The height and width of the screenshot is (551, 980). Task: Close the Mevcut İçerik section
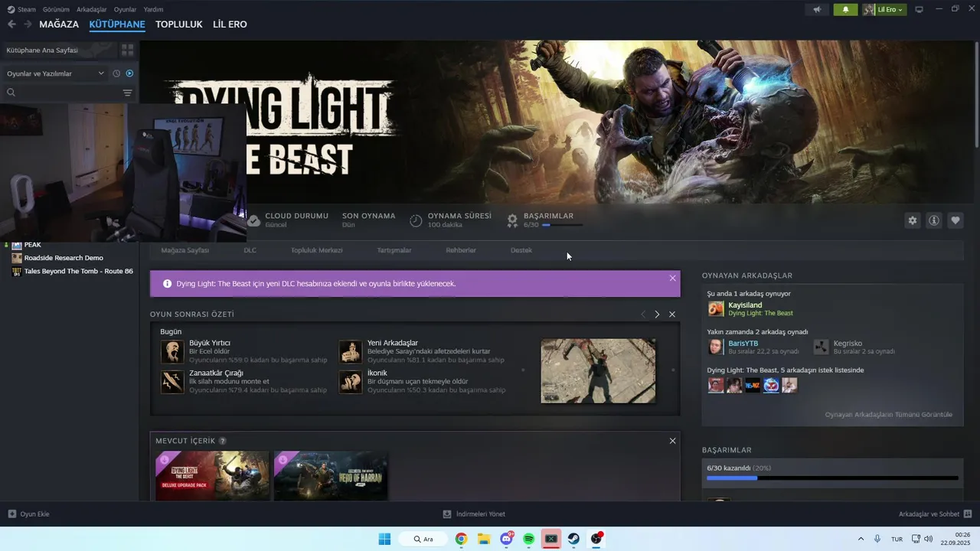pos(672,441)
